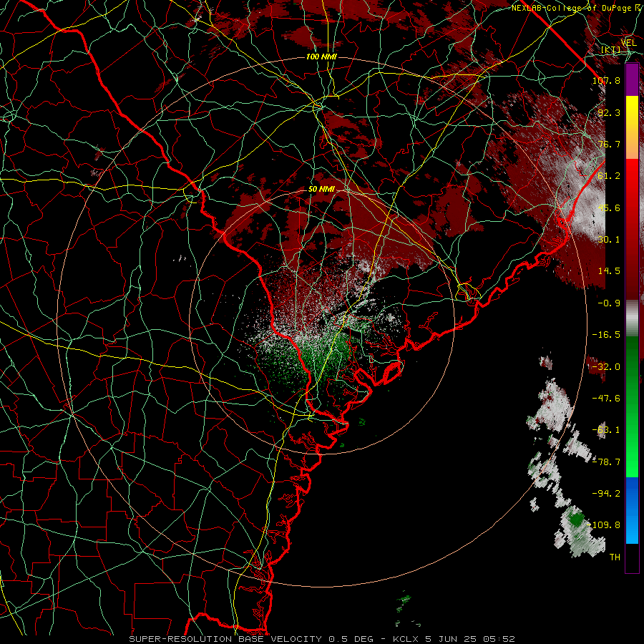Click the -78.7 legend value

tap(606, 462)
